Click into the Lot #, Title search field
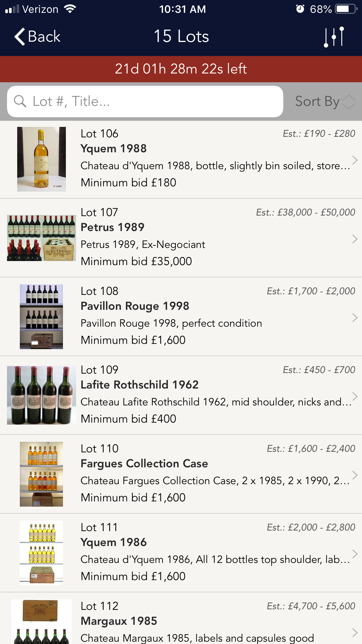 click(x=152, y=101)
